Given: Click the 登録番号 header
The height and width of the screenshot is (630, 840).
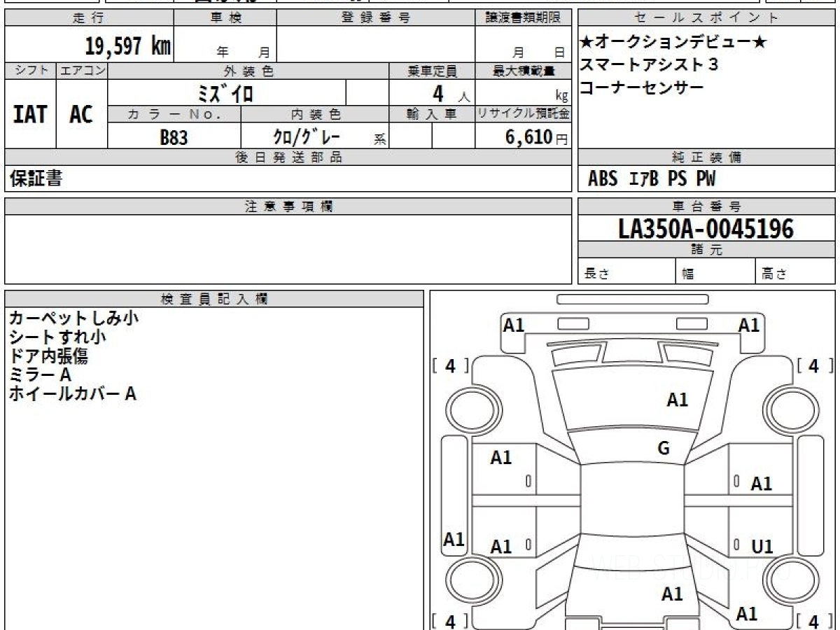Looking at the screenshot, I should [x=376, y=17].
